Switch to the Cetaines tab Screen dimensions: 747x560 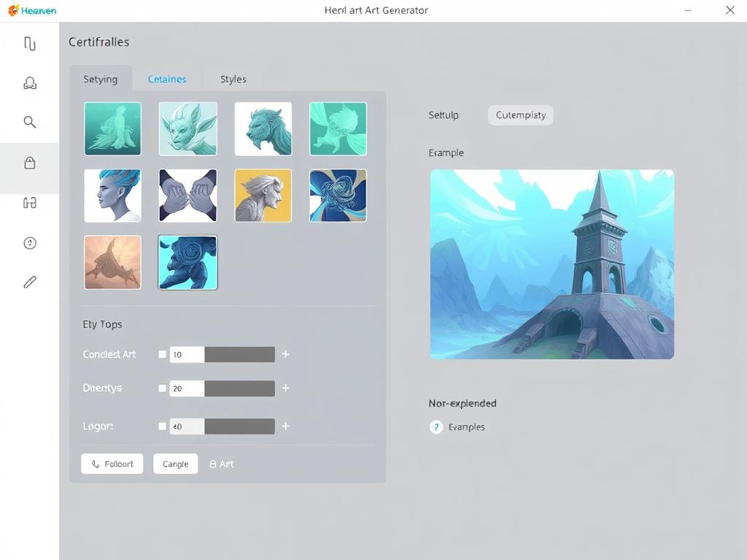[x=167, y=79]
